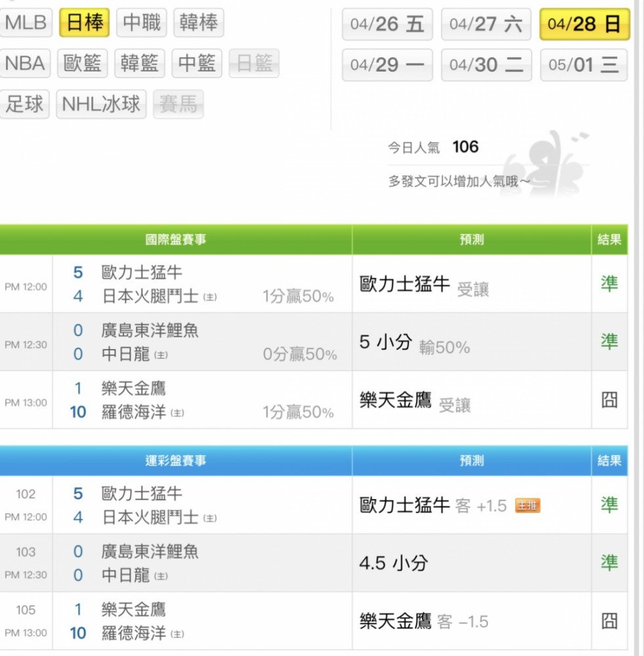Click 預測 header in the 運彩盤 table
Viewport: 644px width, 656px height.
pyautogui.click(x=472, y=461)
